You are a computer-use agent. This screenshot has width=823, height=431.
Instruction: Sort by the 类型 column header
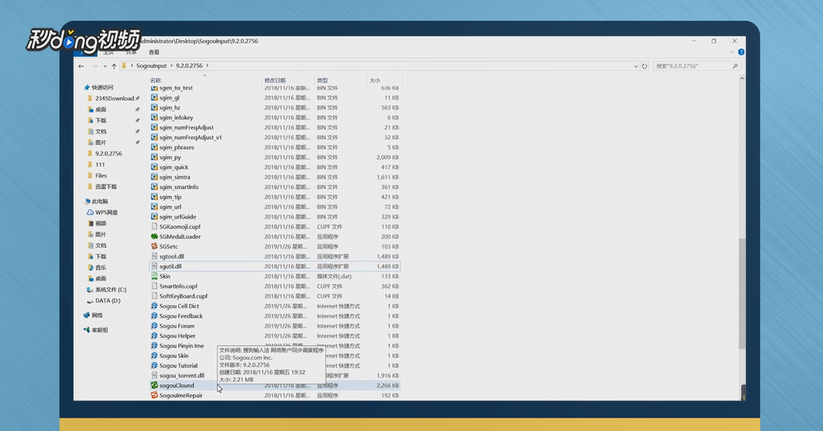322,80
